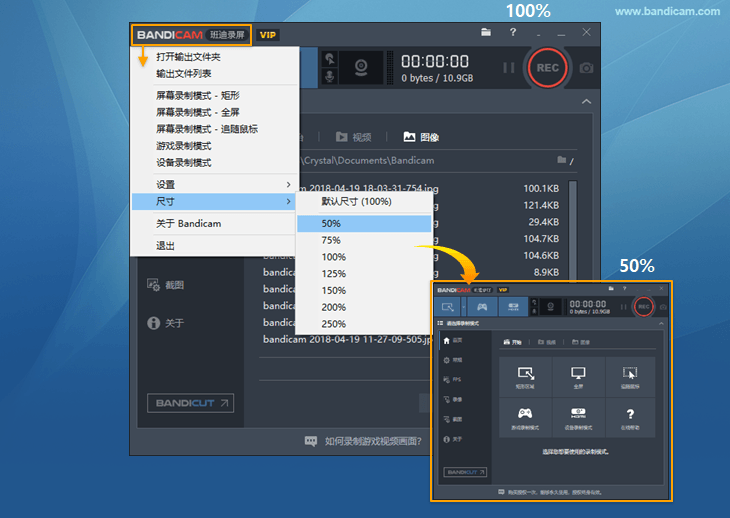Open home section in small window sidebar
The width and height of the screenshot is (730, 518).
point(453,341)
